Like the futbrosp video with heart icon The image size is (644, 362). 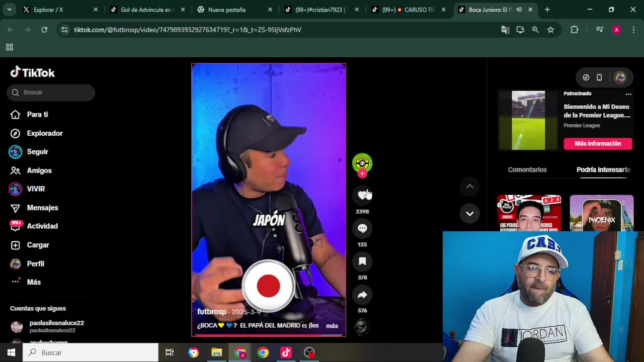click(x=362, y=195)
